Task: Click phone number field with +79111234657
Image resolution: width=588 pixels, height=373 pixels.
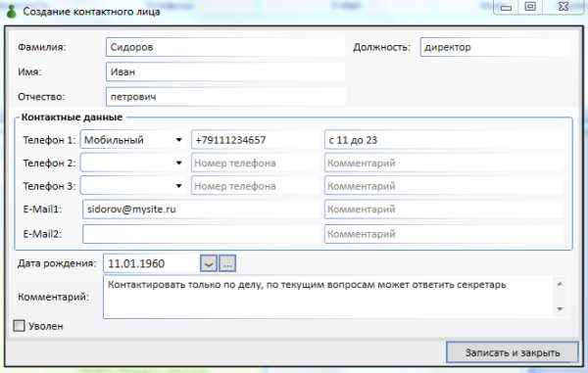Action: pyautogui.click(x=256, y=140)
